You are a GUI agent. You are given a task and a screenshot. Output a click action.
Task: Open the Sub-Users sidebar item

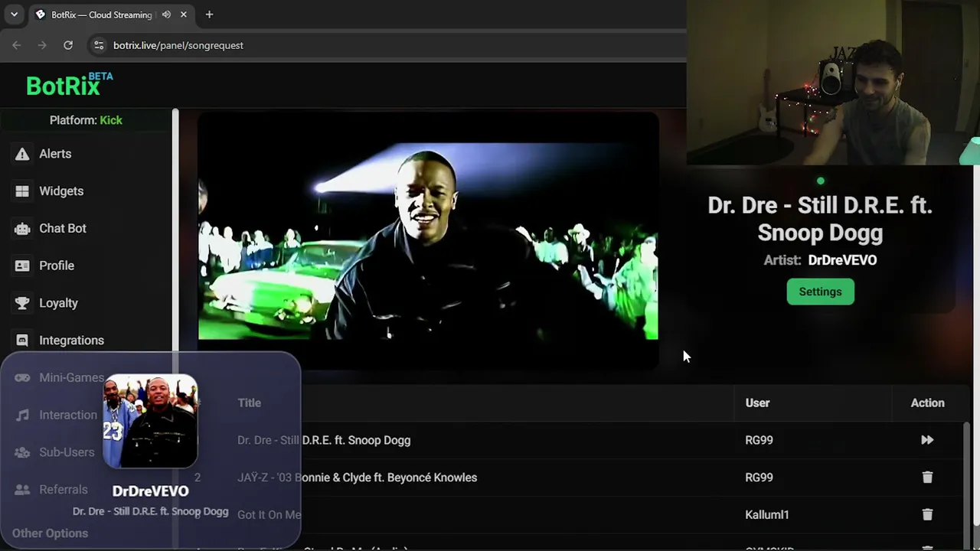[x=55, y=452]
